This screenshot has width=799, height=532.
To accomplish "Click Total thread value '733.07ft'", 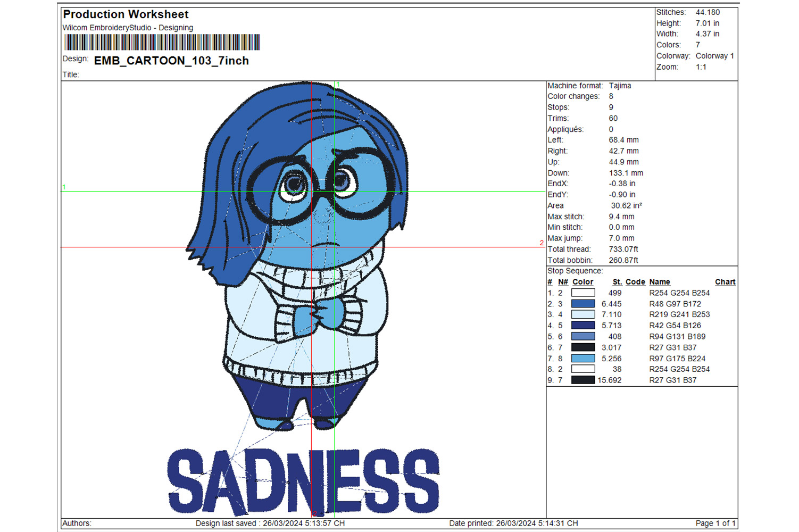I will [x=623, y=249].
